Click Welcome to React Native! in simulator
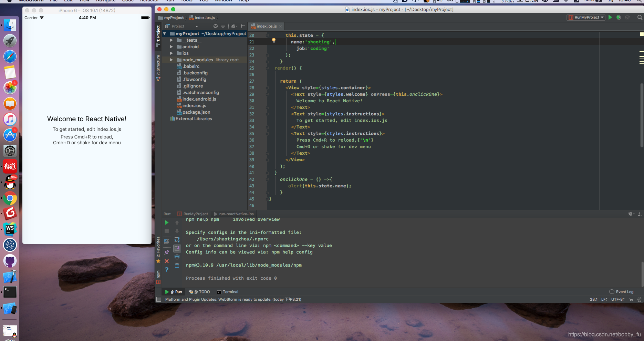The image size is (644, 341). click(87, 119)
